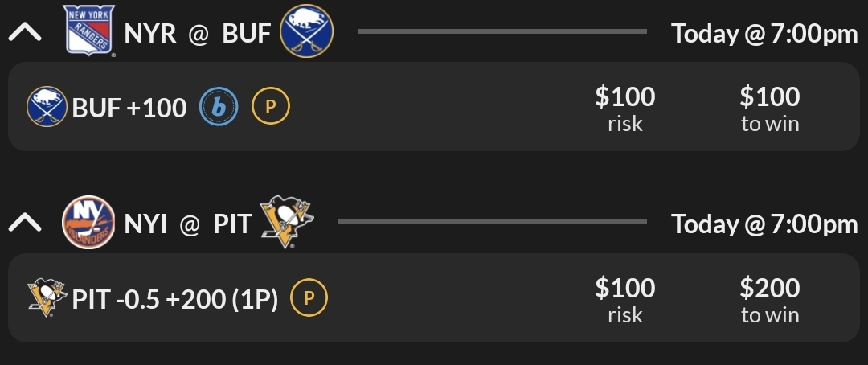868x365 pixels.
Task: Collapse the NYR @ BUF game section
Action: [24, 33]
